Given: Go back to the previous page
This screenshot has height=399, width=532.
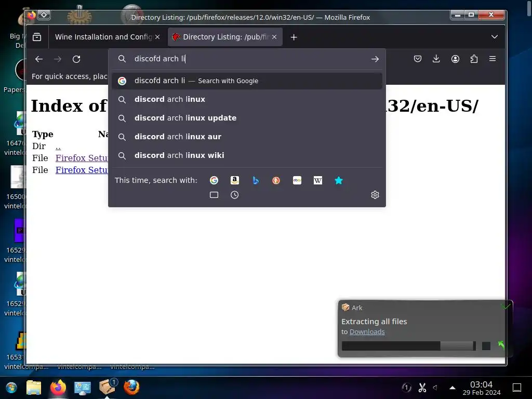Looking at the screenshot, I should [39, 59].
